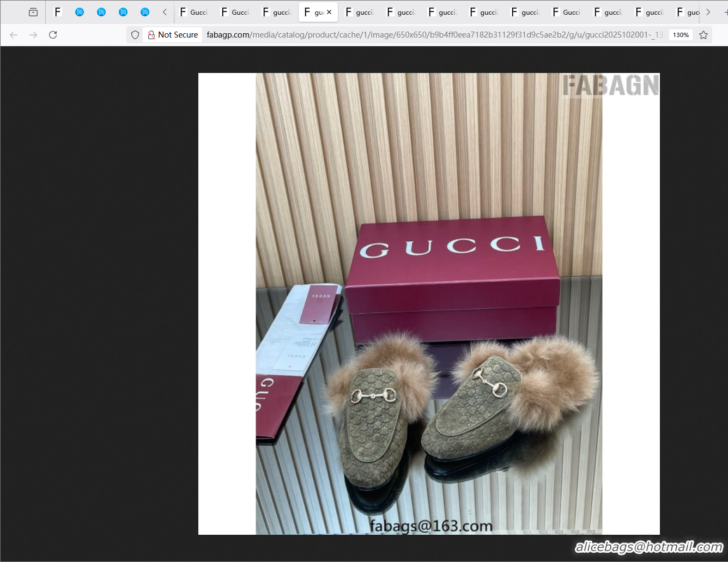Select the second Gucci browser tab
Screen dimensions: 728x562
pyautogui.click(x=235, y=11)
